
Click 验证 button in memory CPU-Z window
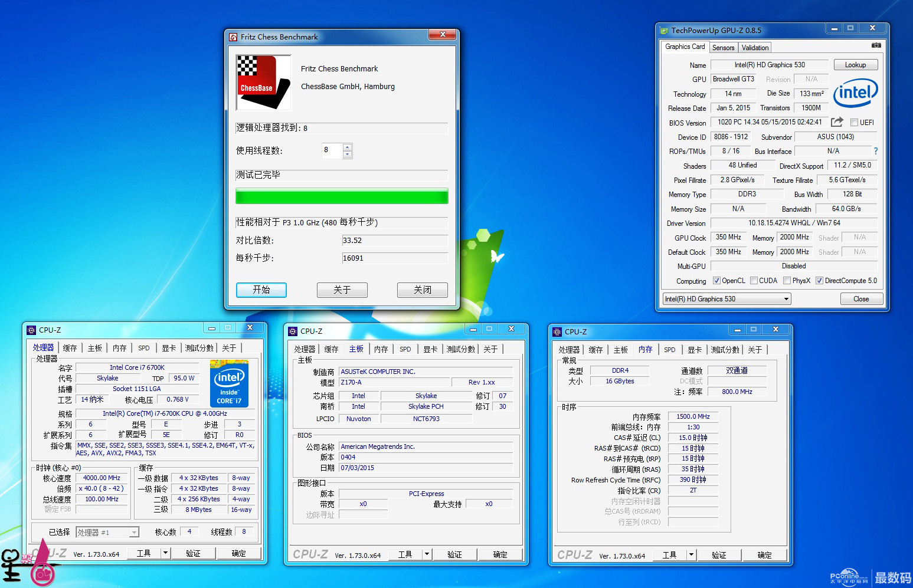(719, 555)
